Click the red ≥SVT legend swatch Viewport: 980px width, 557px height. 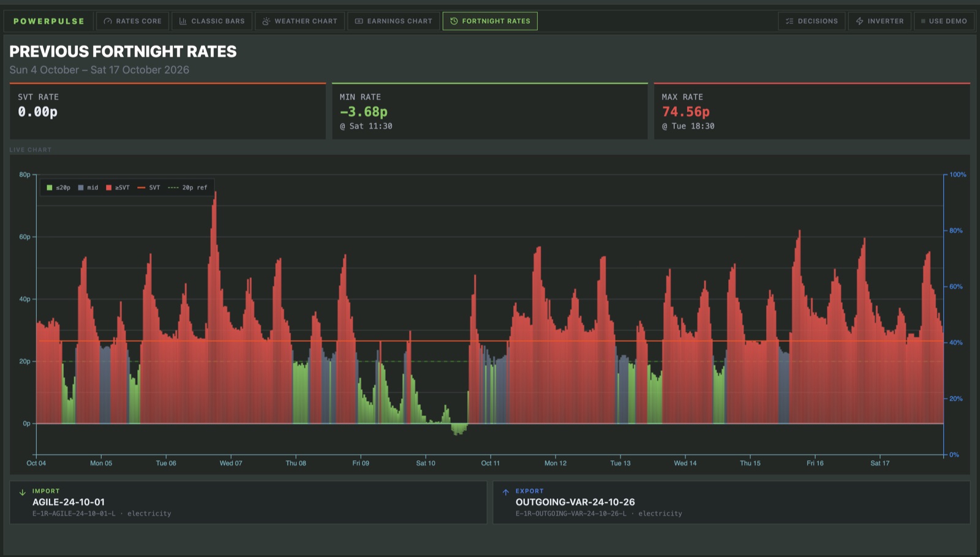pos(109,188)
